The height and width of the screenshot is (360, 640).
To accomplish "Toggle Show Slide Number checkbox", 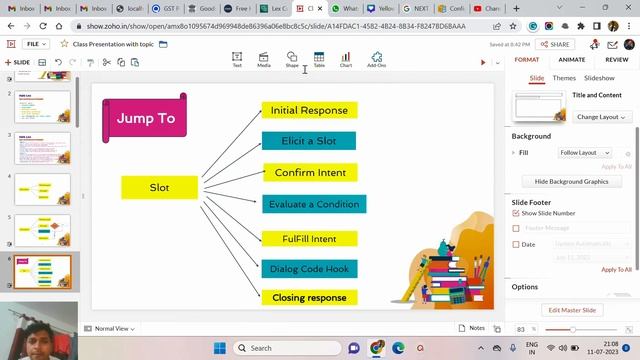I will [x=516, y=213].
